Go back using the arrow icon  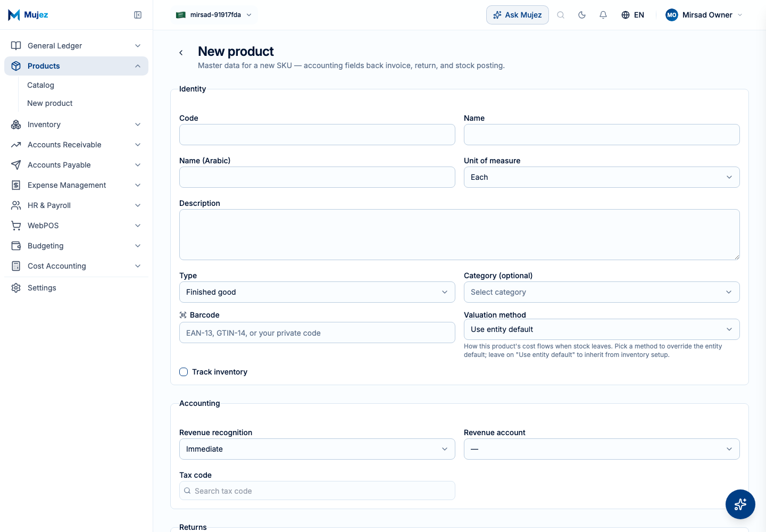[181, 53]
